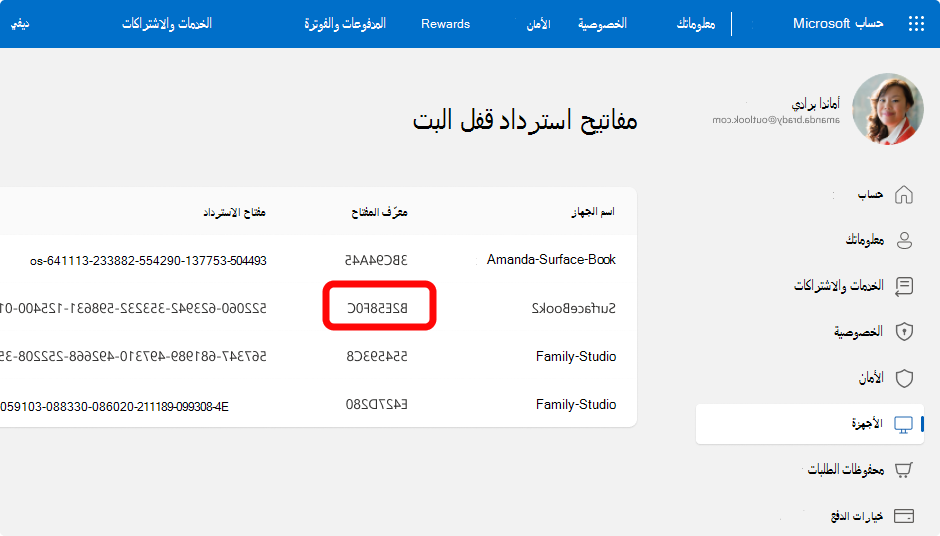Open معلوماتك in the top navigation bar
940x536 pixels.
pos(696,23)
